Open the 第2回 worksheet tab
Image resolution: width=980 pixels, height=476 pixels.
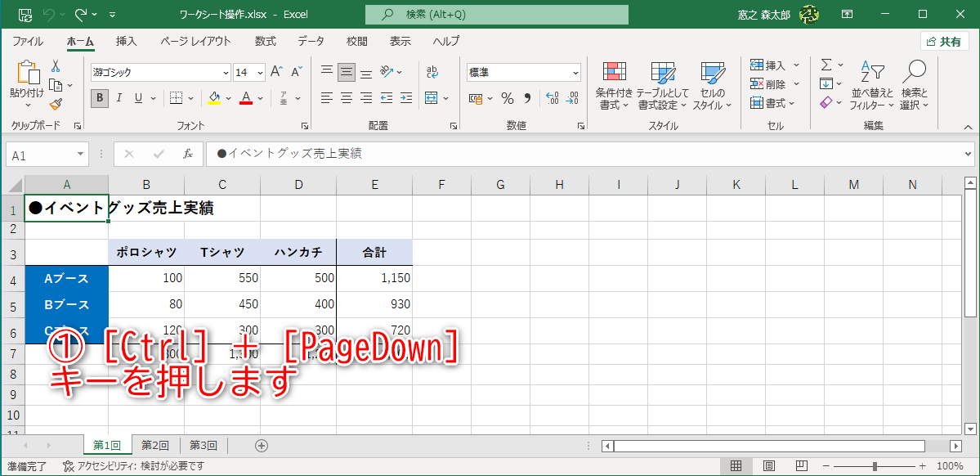154,445
